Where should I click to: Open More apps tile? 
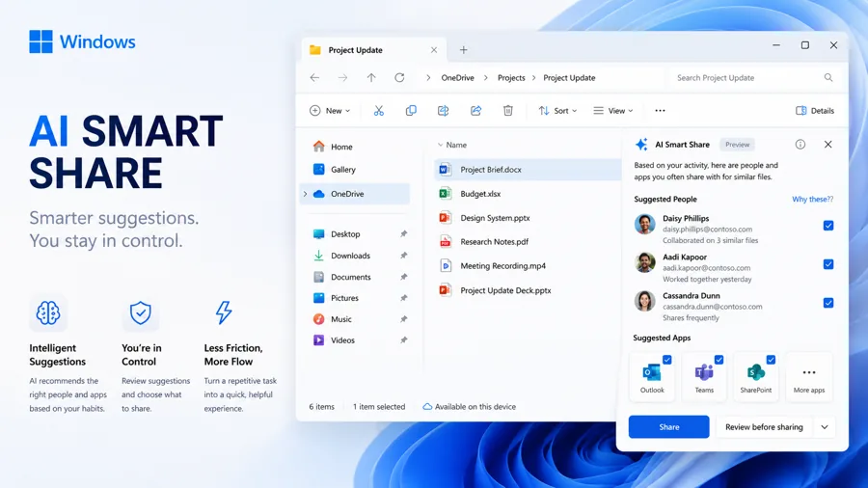[x=809, y=376]
